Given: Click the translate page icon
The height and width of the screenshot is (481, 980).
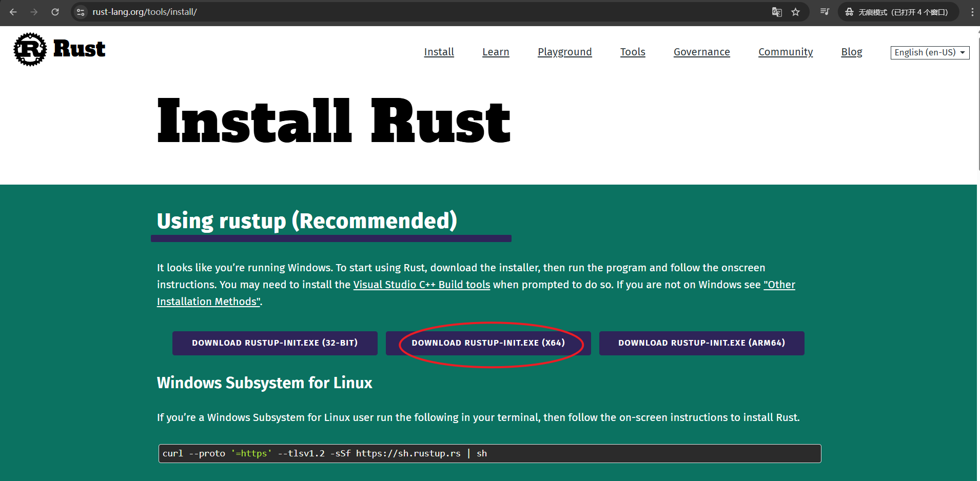Looking at the screenshot, I should coord(777,12).
